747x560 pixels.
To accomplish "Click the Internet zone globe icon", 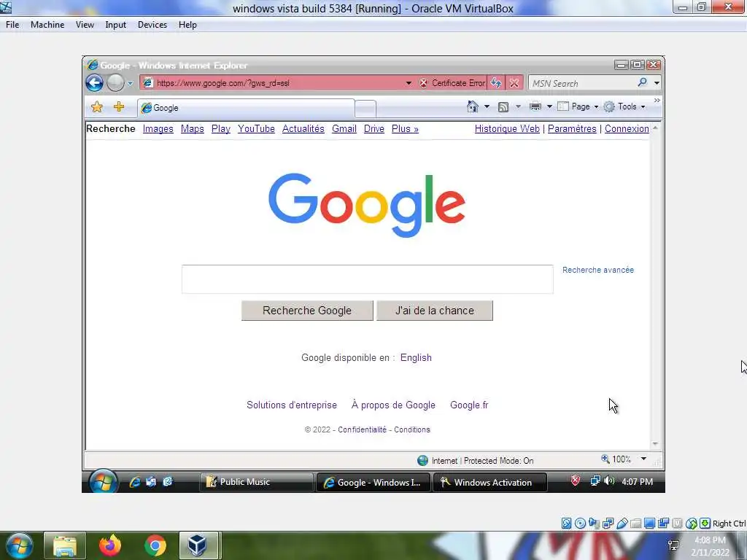I will tap(422, 461).
